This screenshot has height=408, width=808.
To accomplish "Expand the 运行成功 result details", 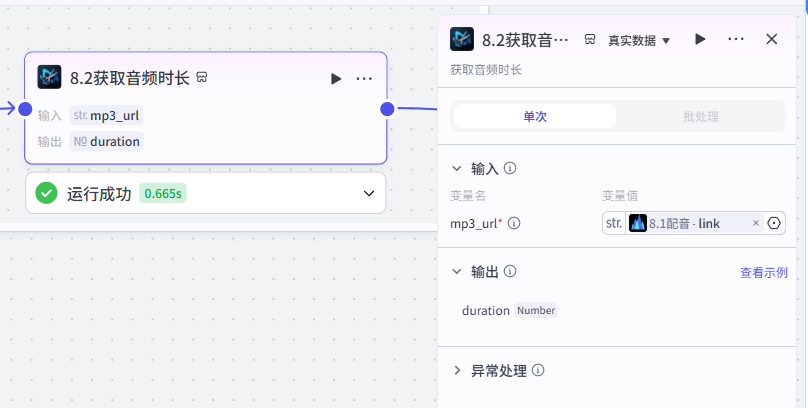I will (369, 194).
